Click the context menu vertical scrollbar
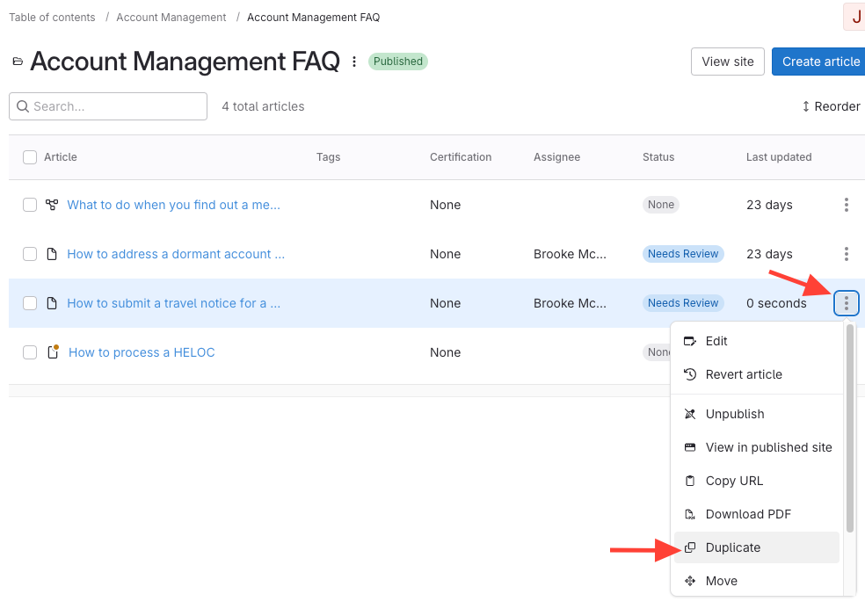Viewport: 865px width, 616px height. point(849,429)
